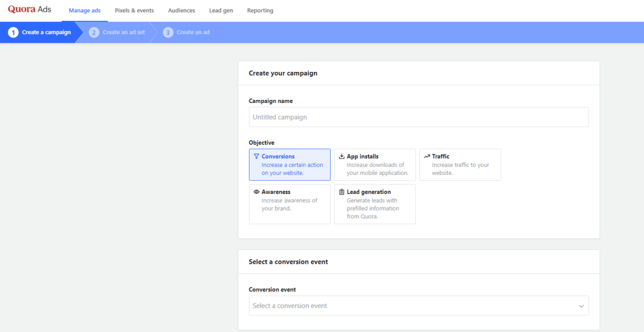
Task: Click 'Increase downloads of your mobile application.' text
Action: click(377, 169)
